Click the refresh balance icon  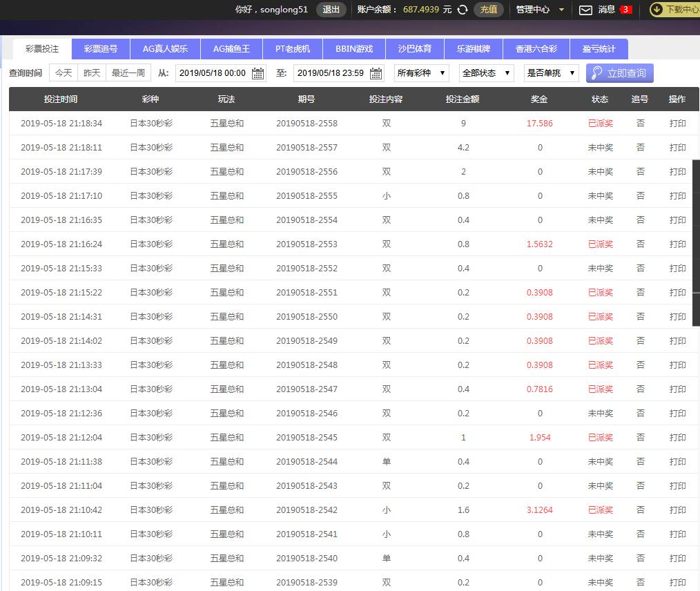coord(463,10)
